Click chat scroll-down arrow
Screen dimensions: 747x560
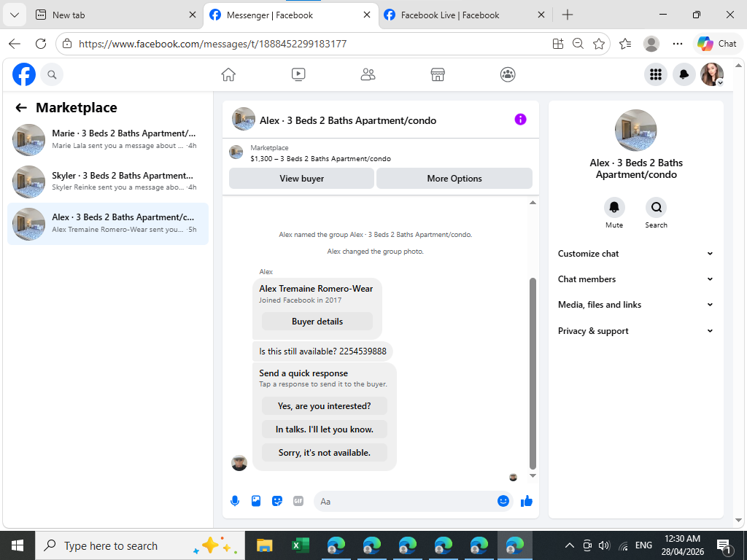pyautogui.click(x=533, y=475)
